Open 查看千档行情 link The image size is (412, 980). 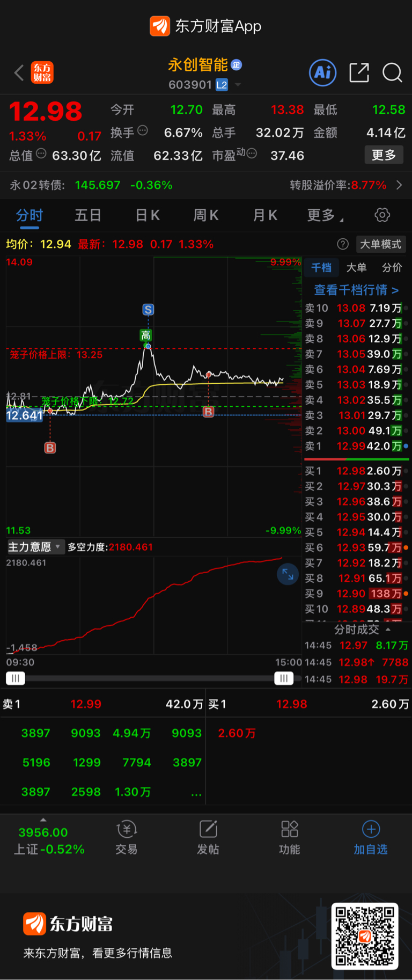point(356,290)
